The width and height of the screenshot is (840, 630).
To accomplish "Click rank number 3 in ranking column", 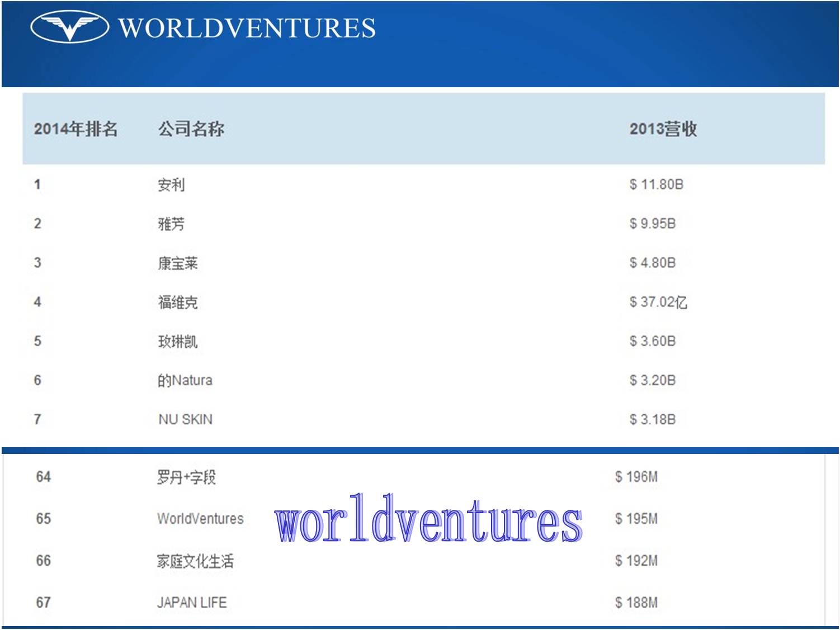I will point(37,263).
